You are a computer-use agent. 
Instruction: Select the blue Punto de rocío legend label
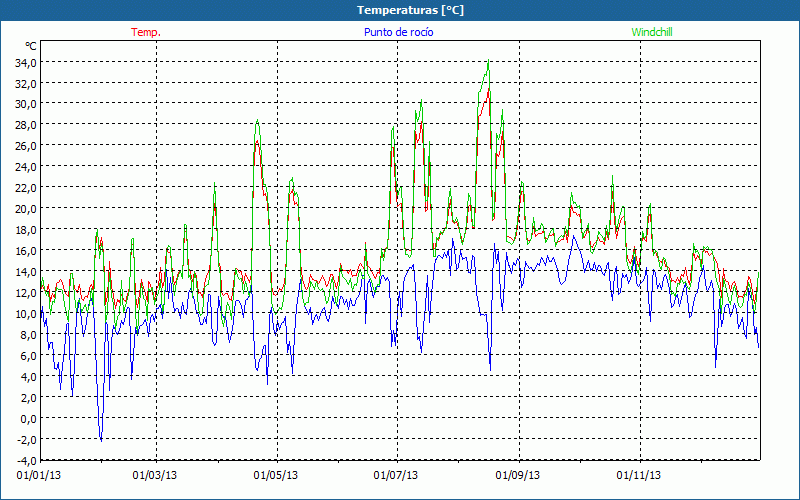pos(398,32)
